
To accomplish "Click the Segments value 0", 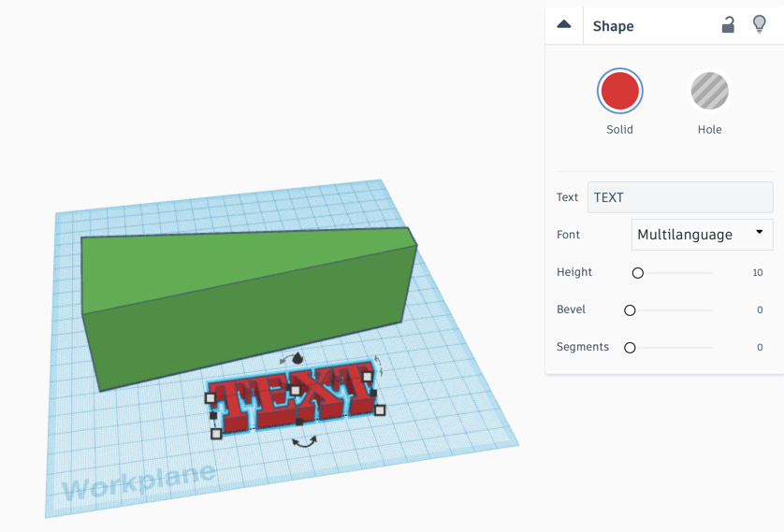I will 760,347.
